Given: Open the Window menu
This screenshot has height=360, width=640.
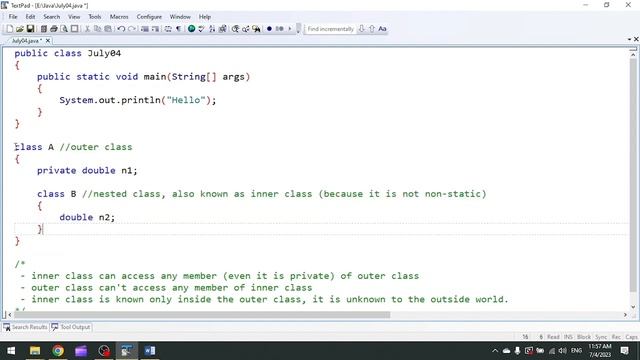Looking at the screenshot, I should click(x=180, y=17).
